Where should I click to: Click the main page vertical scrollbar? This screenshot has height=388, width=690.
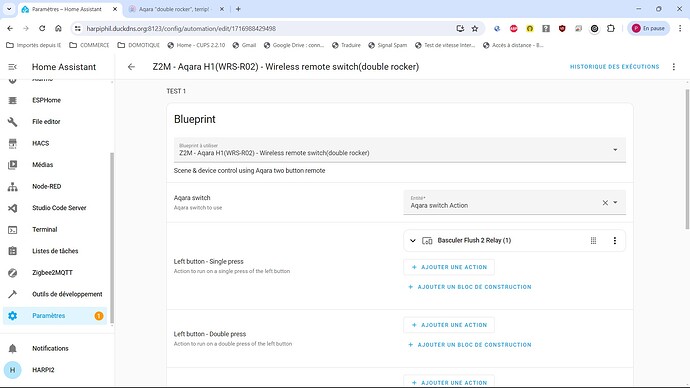(687, 159)
